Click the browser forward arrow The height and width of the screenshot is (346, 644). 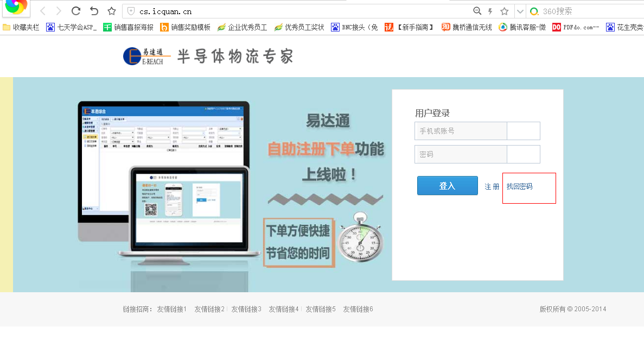point(59,11)
